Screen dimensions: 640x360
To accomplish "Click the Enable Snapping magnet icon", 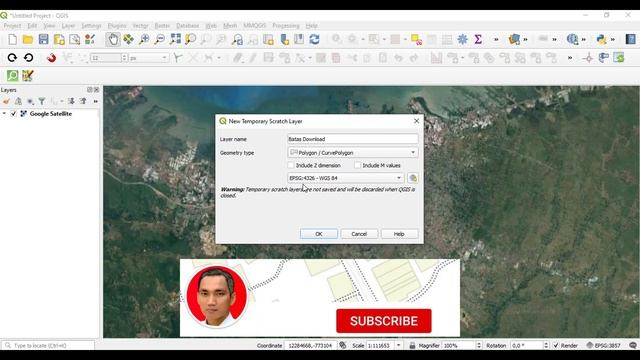I will (51, 58).
